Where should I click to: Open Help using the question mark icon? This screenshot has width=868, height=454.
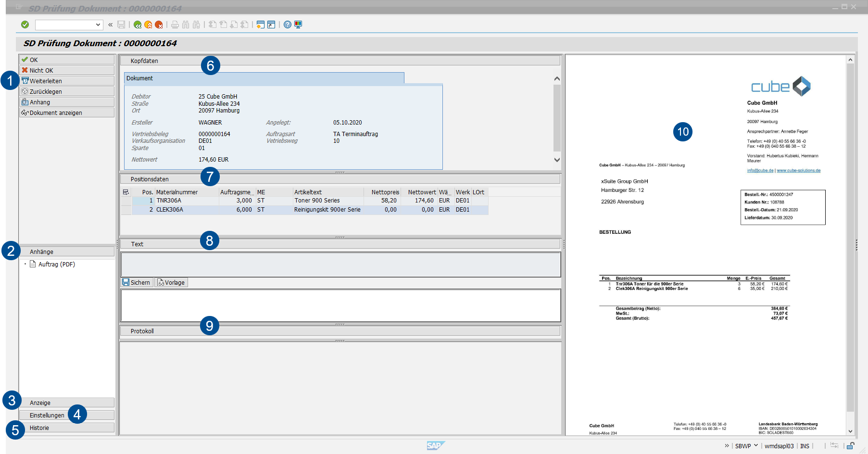[288, 25]
